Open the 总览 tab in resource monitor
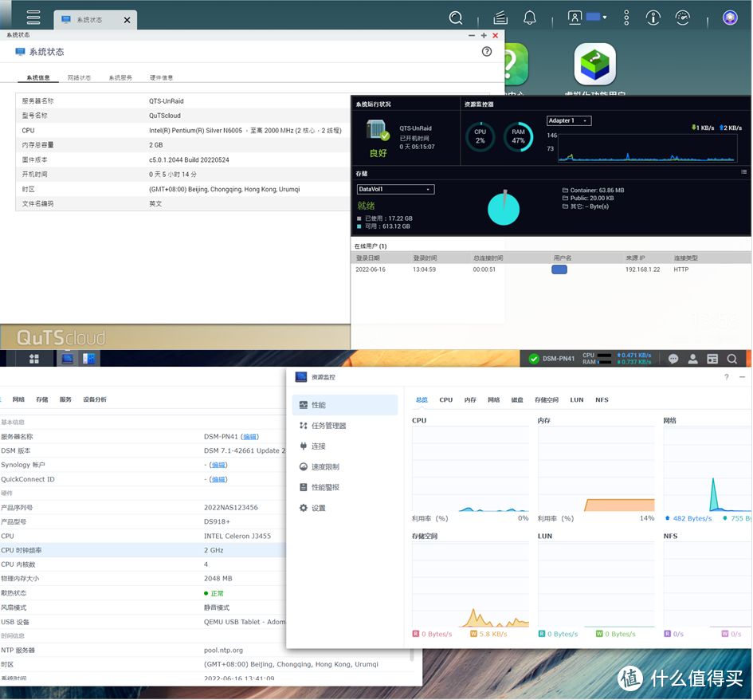 (x=422, y=399)
